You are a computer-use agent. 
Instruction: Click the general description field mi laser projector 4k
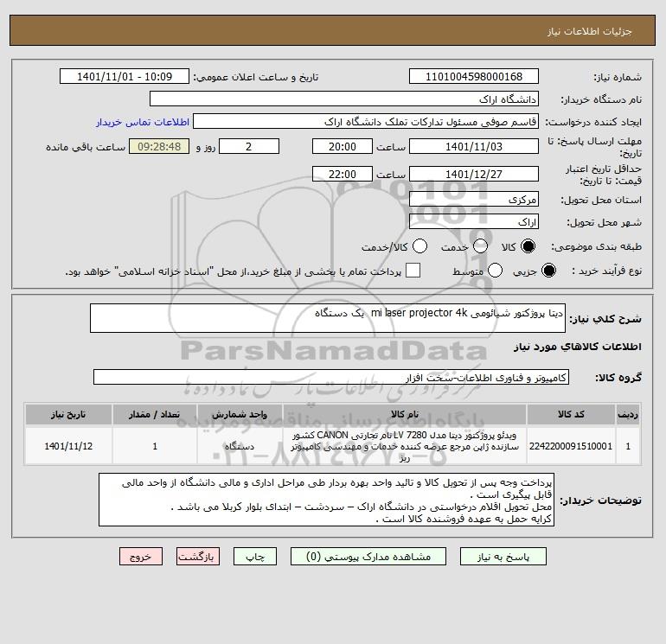tap(328, 318)
